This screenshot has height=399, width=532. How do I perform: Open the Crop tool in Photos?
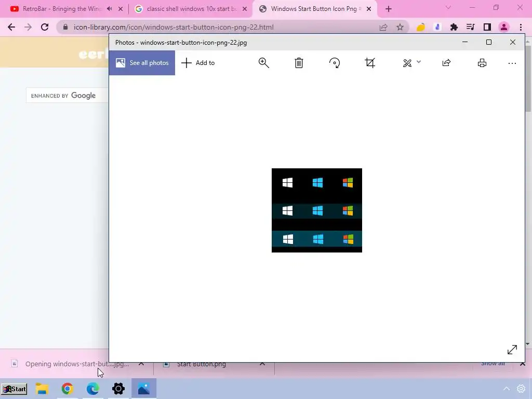tap(370, 63)
